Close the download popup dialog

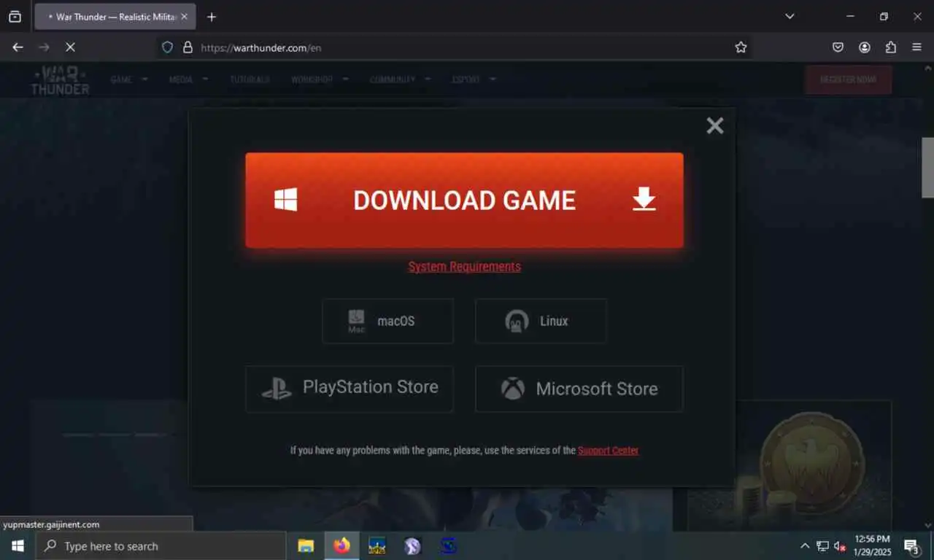(715, 125)
